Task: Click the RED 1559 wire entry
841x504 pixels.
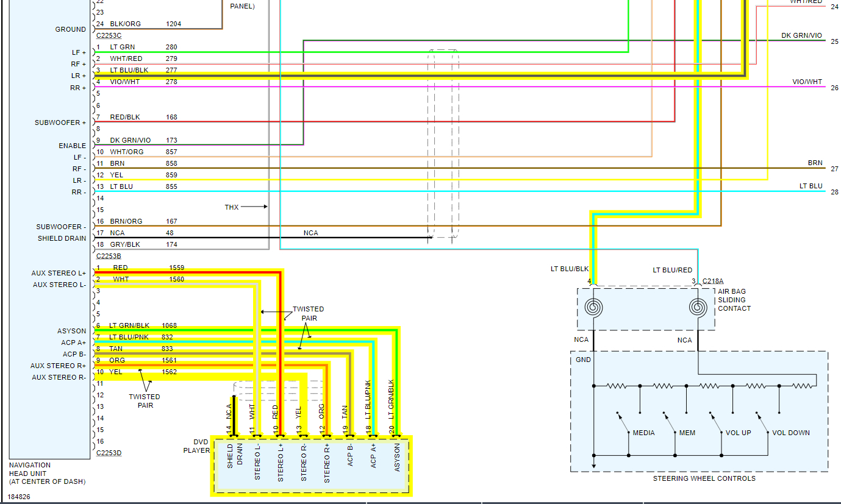Action: coord(148,268)
